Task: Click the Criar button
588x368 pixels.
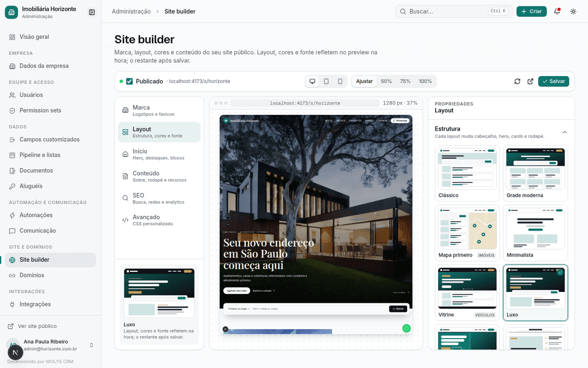Action: click(532, 11)
